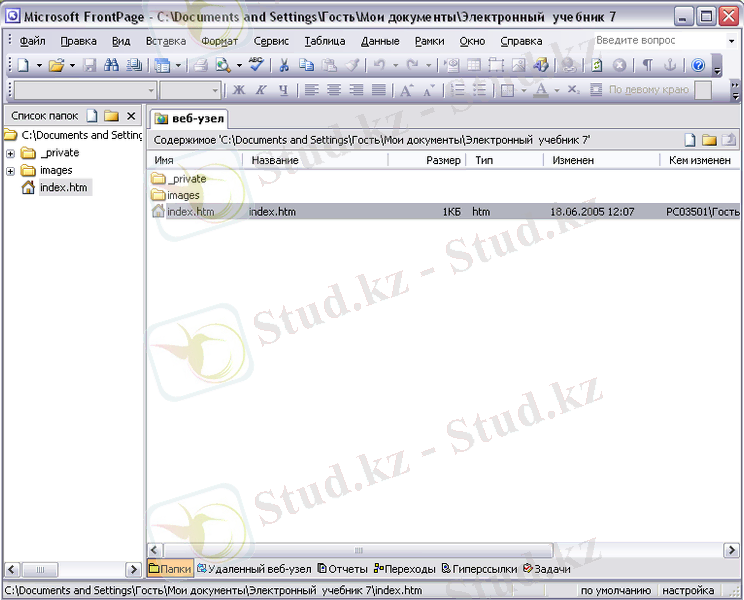The height and width of the screenshot is (600, 744).
Task: Run the ABC spelling check icon
Action: point(256,65)
